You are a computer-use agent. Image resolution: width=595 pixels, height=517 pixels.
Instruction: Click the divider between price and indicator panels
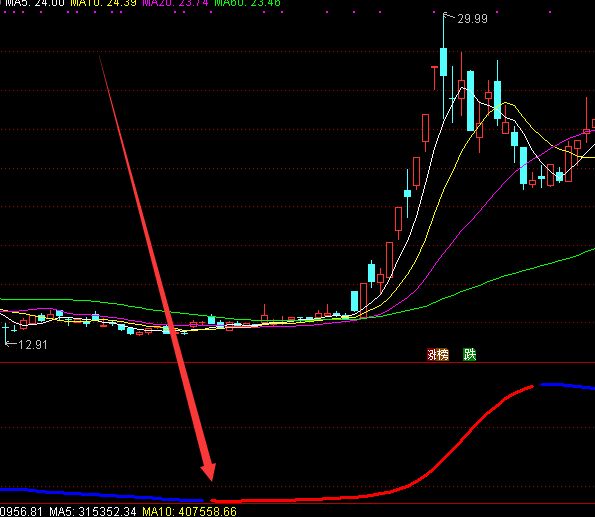point(298,363)
